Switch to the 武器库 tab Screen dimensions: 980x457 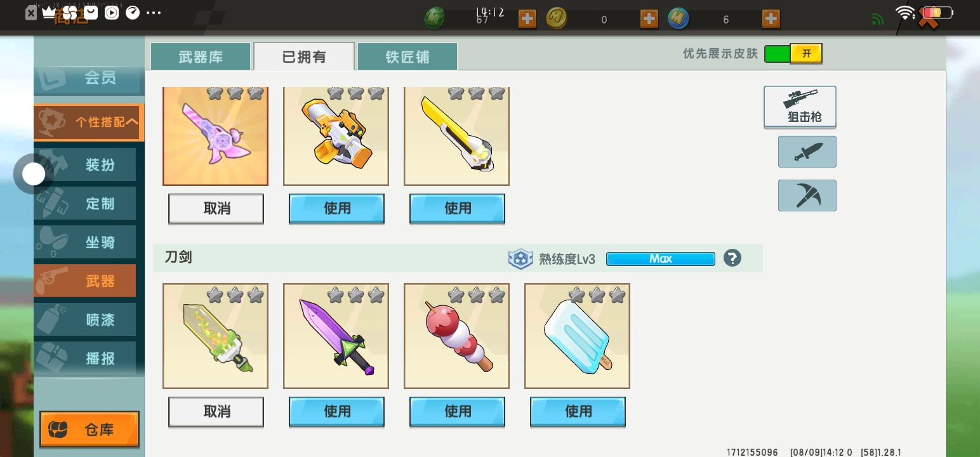[201, 56]
